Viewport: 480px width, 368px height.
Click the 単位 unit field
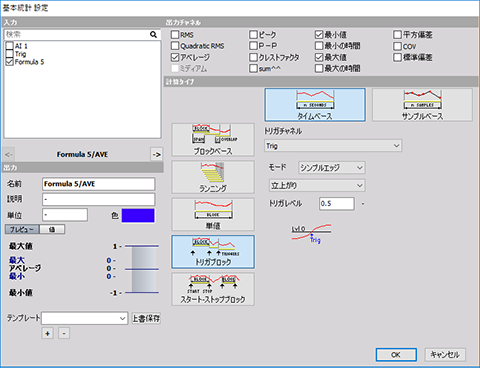click(65, 215)
